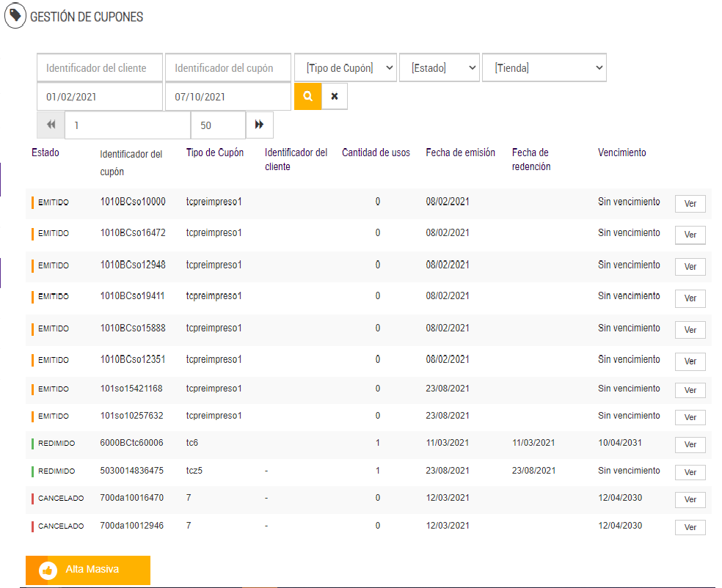The width and height of the screenshot is (722, 588).
Task: Select the start date field 01/02/2021
Action: pos(100,97)
